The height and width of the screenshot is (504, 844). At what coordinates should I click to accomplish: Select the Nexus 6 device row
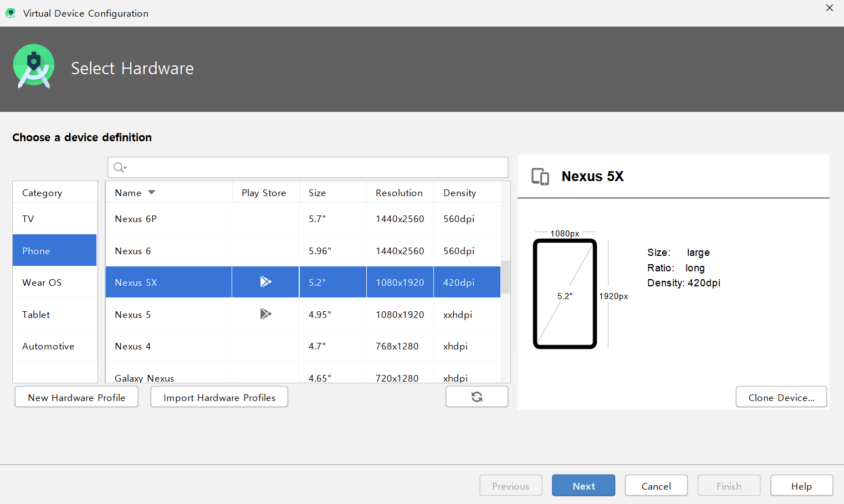click(x=303, y=250)
